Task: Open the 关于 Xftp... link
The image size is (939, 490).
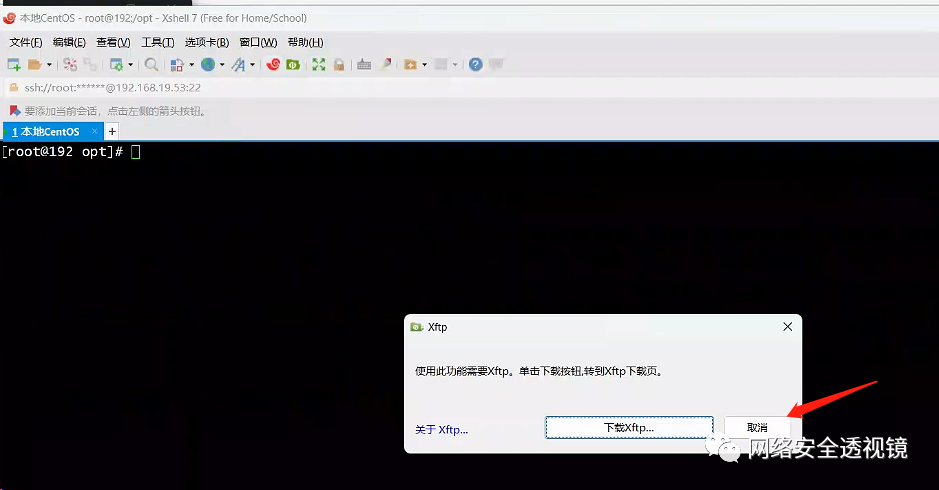Action: [441, 429]
